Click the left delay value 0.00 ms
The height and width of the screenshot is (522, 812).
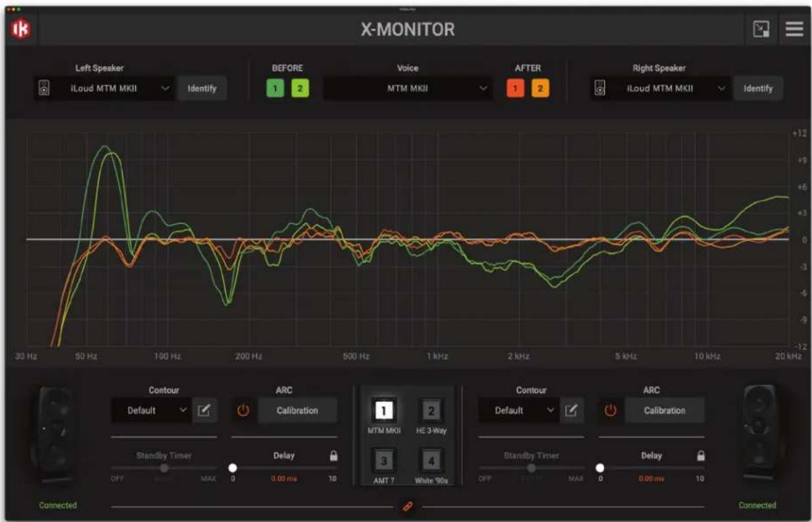click(x=284, y=479)
